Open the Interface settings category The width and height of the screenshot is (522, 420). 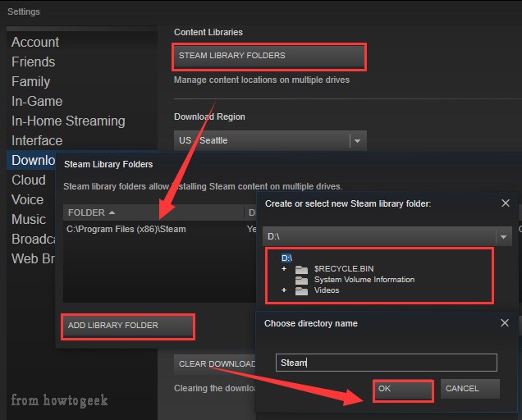pyautogui.click(x=37, y=140)
